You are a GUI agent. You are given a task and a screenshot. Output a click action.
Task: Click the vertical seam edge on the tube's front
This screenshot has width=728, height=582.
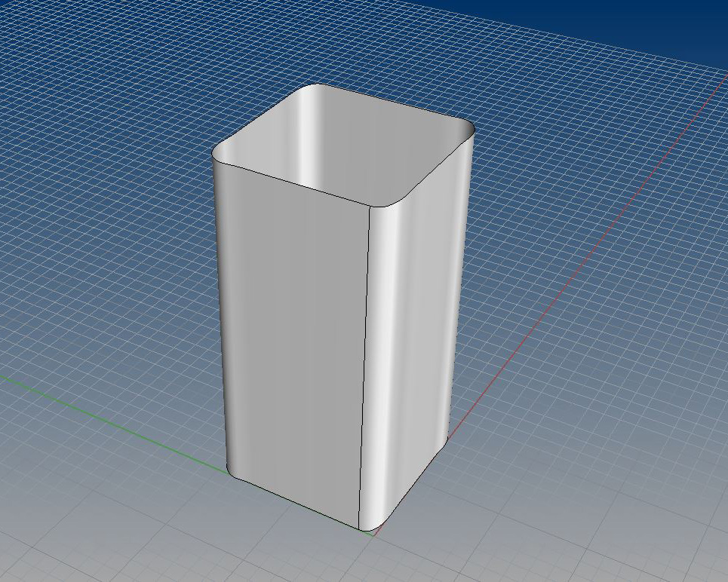click(x=364, y=362)
